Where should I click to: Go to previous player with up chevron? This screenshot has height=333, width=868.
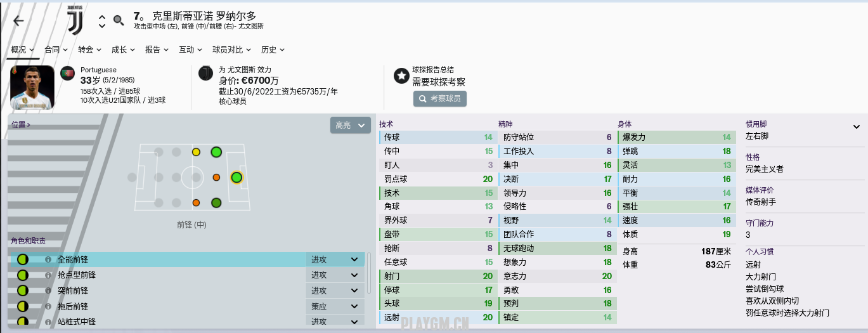[x=102, y=16]
